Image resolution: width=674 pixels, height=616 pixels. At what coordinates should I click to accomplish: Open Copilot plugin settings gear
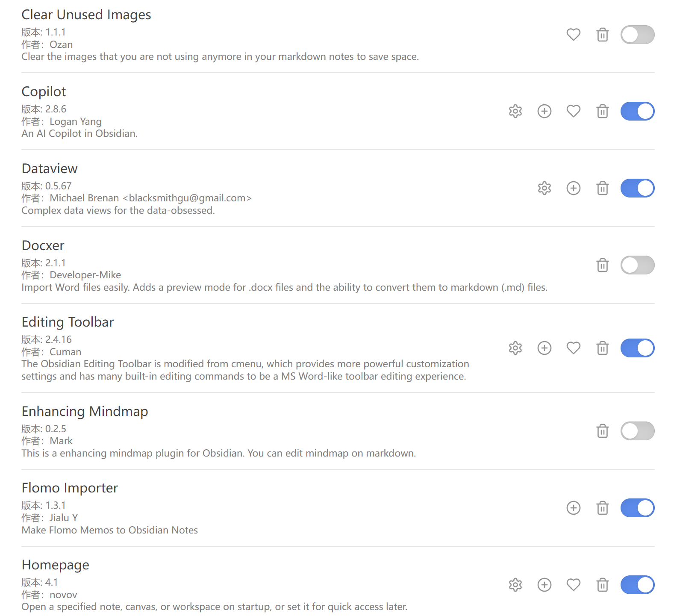pos(515,111)
